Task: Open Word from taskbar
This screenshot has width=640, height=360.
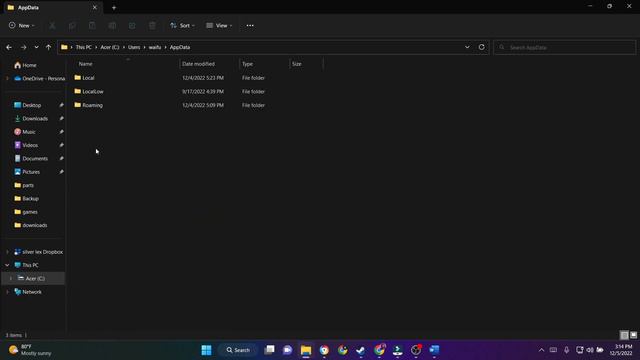Action: 434,350
